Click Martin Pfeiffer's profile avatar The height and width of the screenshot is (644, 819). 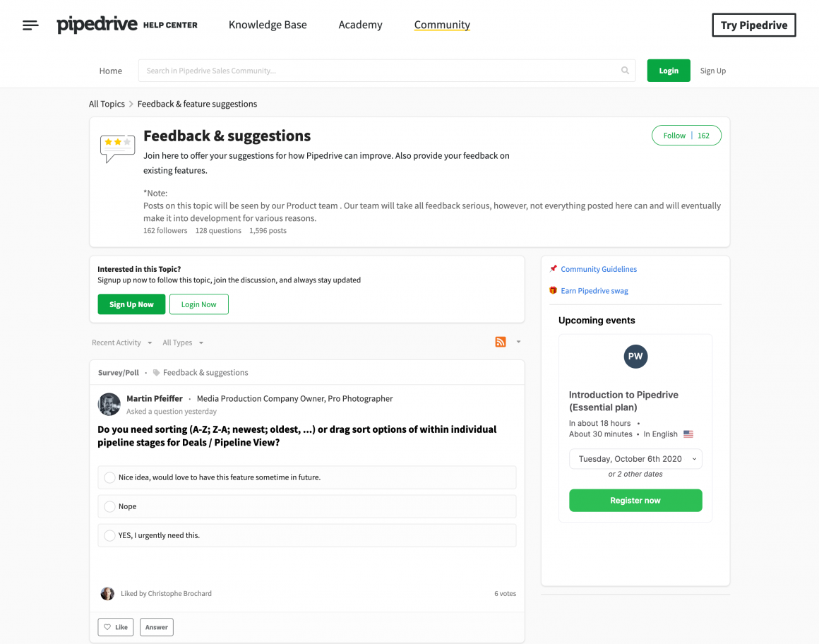(109, 404)
